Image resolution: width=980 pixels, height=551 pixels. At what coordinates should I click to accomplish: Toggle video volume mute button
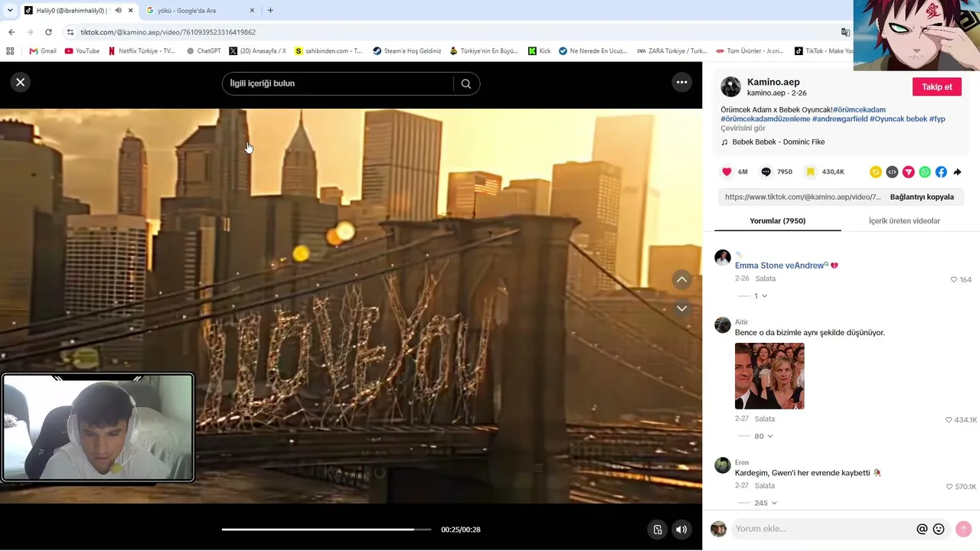coord(681,530)
